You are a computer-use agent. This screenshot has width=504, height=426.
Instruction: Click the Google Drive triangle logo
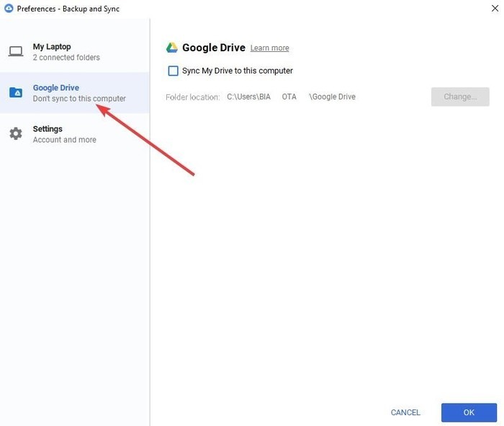(172, 48)
